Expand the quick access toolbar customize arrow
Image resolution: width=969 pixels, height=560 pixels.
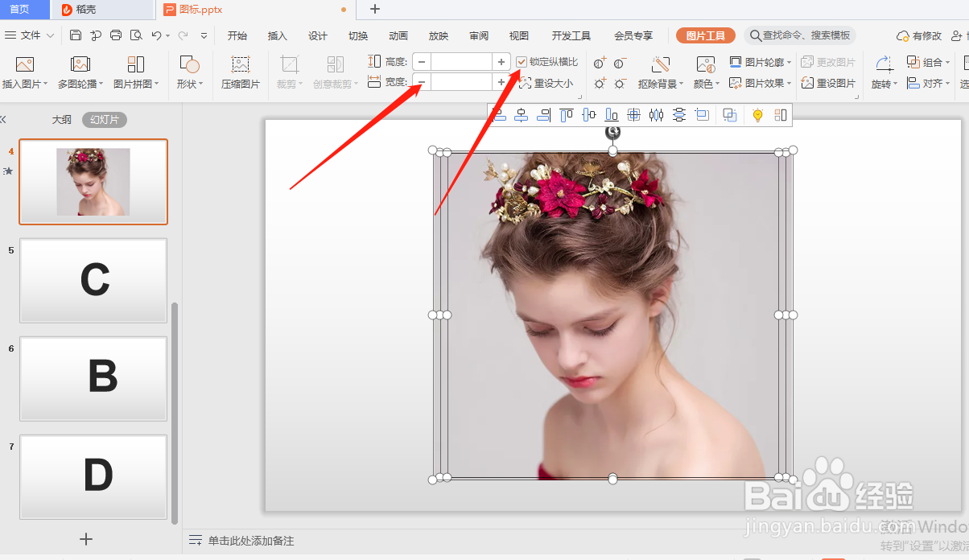tap(204, 35)
